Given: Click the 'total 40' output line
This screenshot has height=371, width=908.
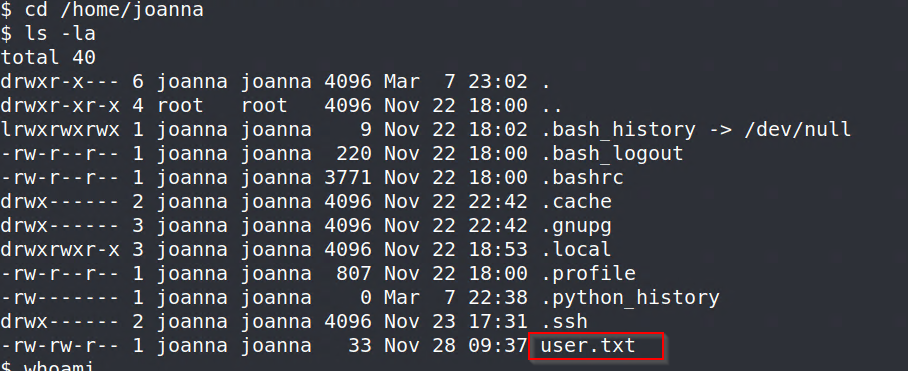Looking at the screenshot, I should pos(48,57).
